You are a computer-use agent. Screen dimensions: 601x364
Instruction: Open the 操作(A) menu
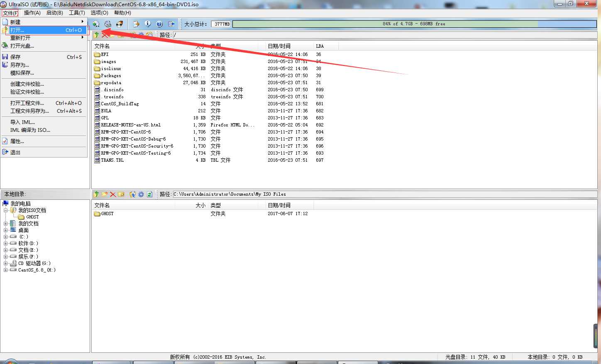click(x=32, y=13)
